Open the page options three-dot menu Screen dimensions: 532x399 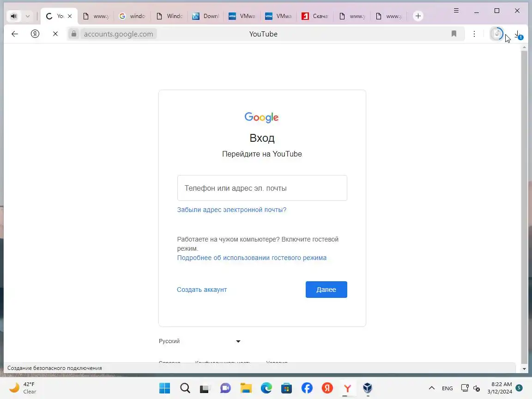pos(474,34)
